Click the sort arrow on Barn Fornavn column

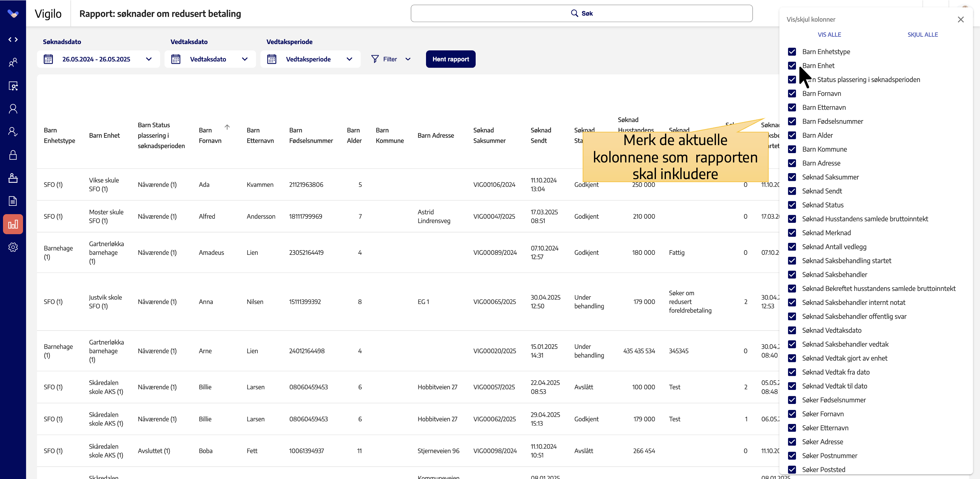[227, 127]
